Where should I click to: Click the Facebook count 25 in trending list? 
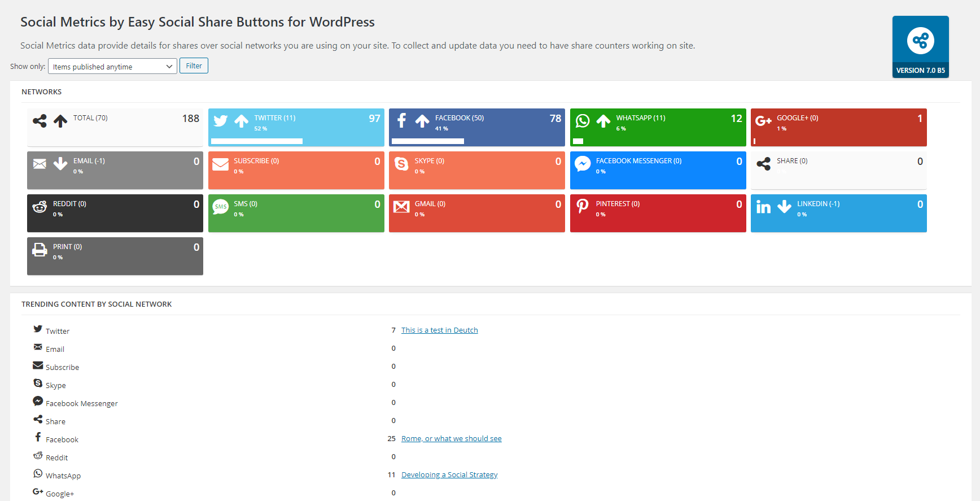click(x=392, y=438)
